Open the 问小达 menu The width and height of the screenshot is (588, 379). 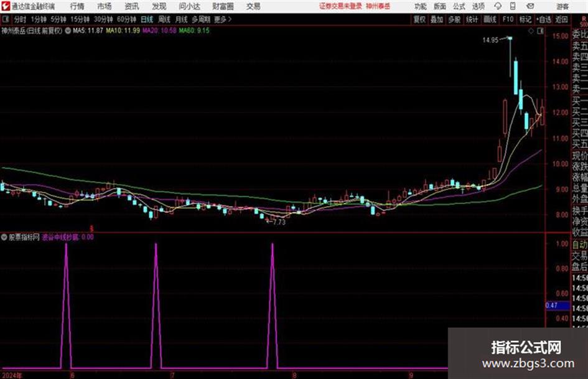point(189,6)
